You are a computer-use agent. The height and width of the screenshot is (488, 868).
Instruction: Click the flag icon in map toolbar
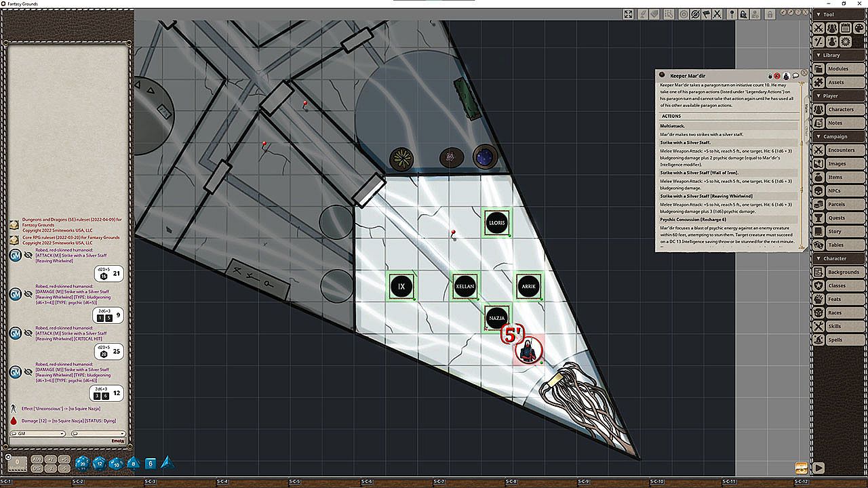[x=706, y=14]
